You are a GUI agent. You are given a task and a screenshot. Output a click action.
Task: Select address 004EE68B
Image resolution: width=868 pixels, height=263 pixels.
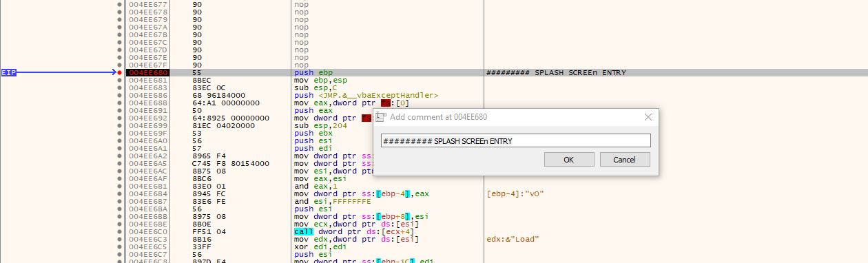coord(148,103)
